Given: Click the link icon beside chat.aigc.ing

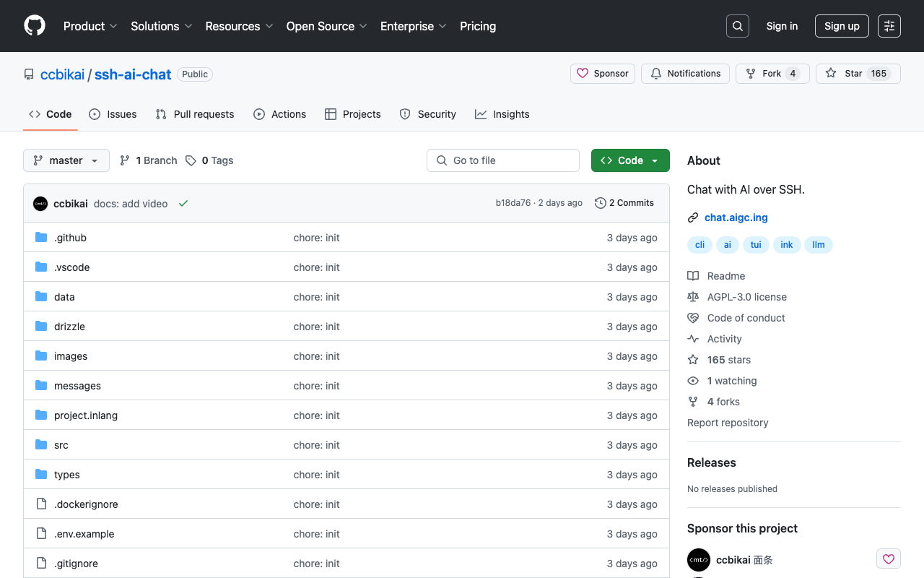Looking at the screenshot, I should (693, 217).
